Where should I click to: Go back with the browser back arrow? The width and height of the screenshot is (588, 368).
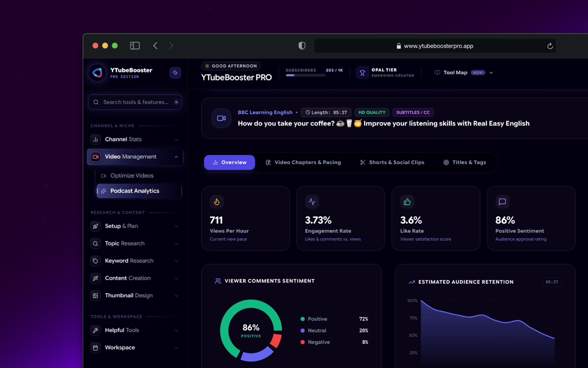pos(155,46)
